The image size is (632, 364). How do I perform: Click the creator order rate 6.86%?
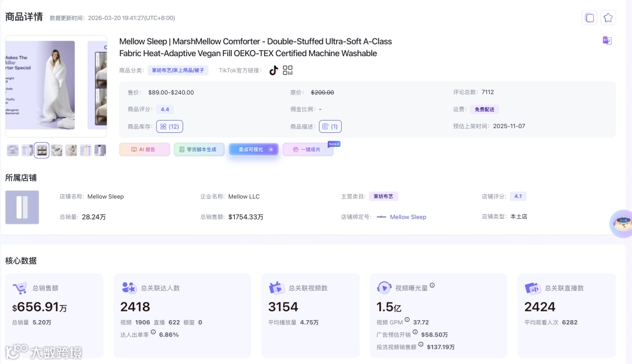tap(169, 335)
